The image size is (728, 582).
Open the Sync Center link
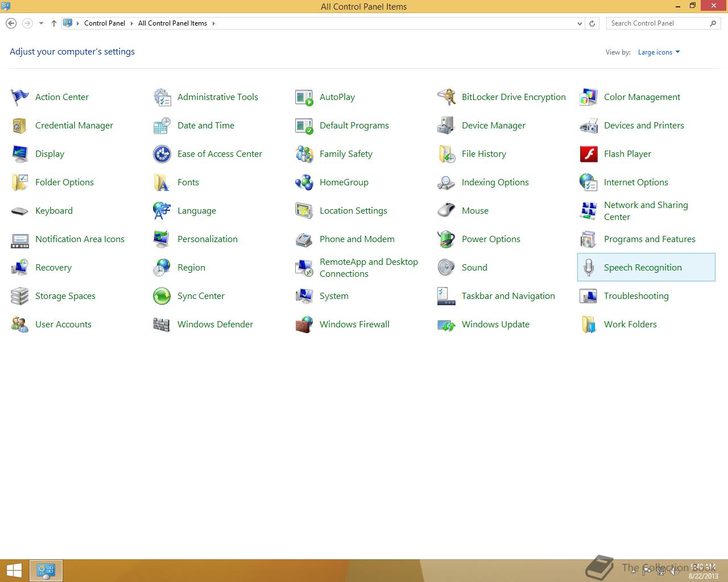tap(201, 296)
